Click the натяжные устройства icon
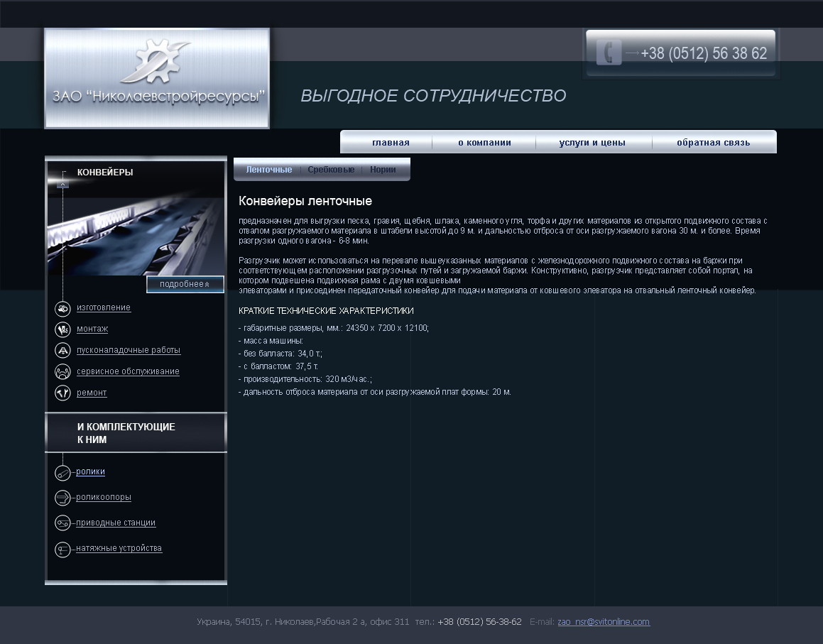Viewport: 823px width, 644px height. click(62, 549)
